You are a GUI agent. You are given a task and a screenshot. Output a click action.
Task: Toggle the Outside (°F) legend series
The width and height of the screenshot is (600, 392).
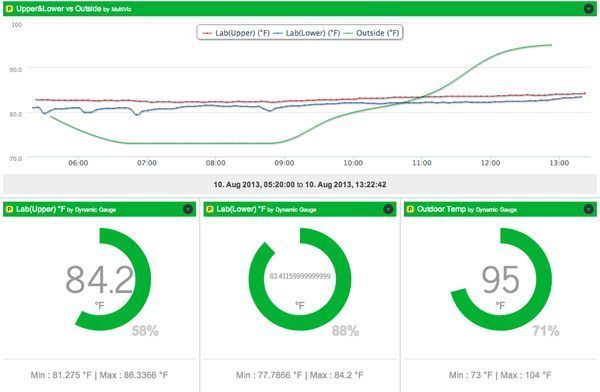[x=371, y=33]
